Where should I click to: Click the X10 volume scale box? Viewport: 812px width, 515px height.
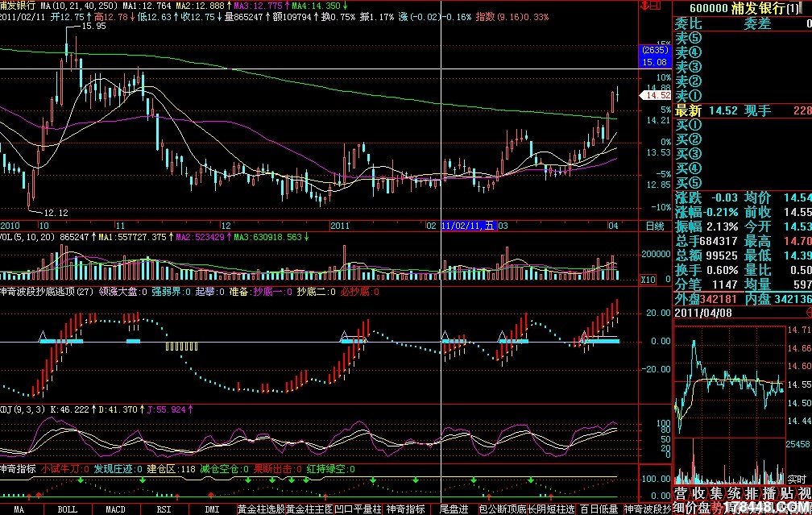(x=648, y=280)
